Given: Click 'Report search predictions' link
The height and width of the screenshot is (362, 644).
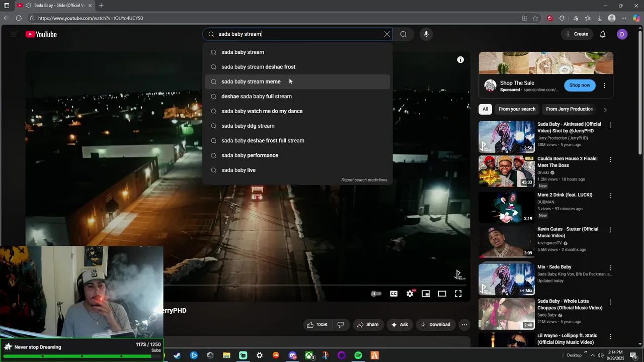Looking at the screenshot, I should pyautogui.click(x=364, y=180).
